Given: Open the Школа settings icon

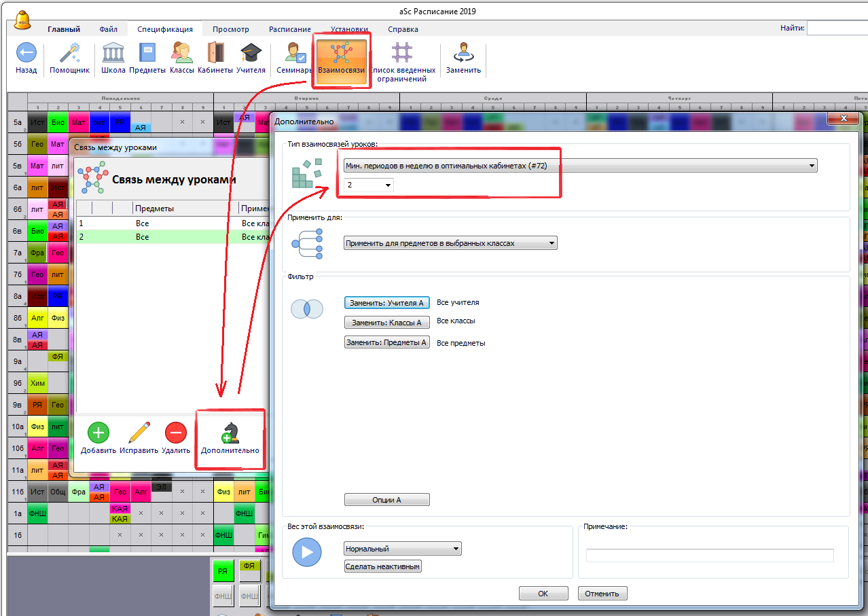Looking at the screenshot, I should (113, 53).
